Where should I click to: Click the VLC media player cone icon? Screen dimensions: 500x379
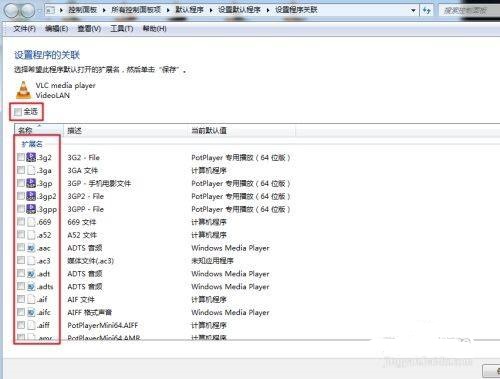[x=24, y=90]
